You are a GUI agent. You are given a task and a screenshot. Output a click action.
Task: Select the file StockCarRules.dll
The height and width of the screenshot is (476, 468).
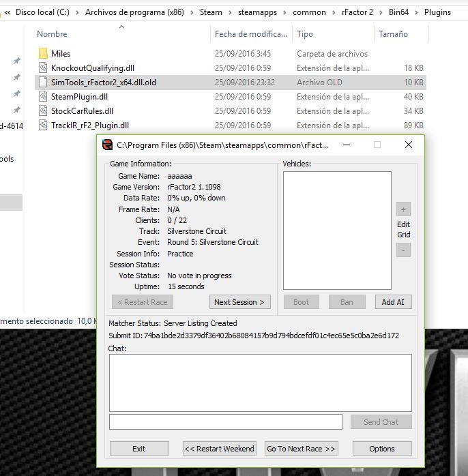pyautogui.click(x=82, y=111)
